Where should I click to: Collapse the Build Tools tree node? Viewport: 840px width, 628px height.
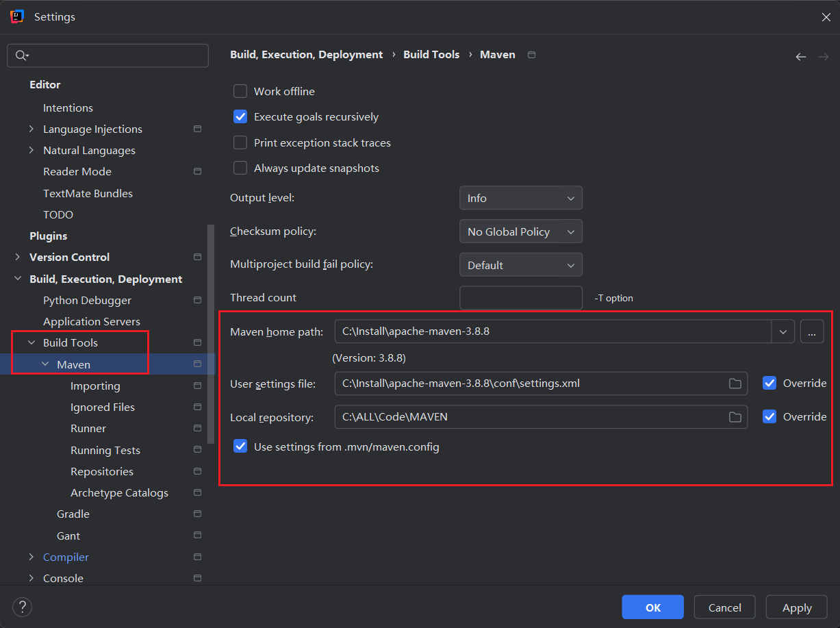tap(31, 342)
